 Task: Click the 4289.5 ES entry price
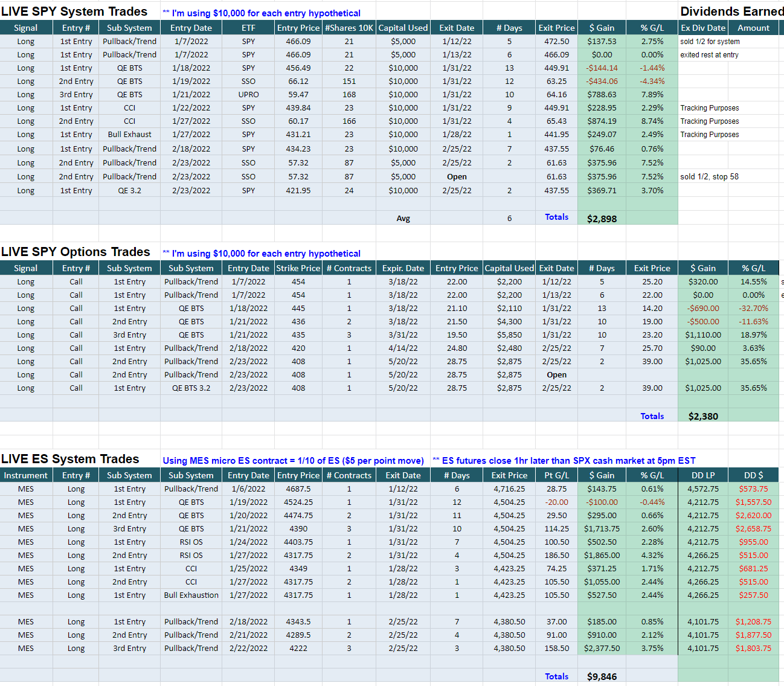(x=298, y=635)
